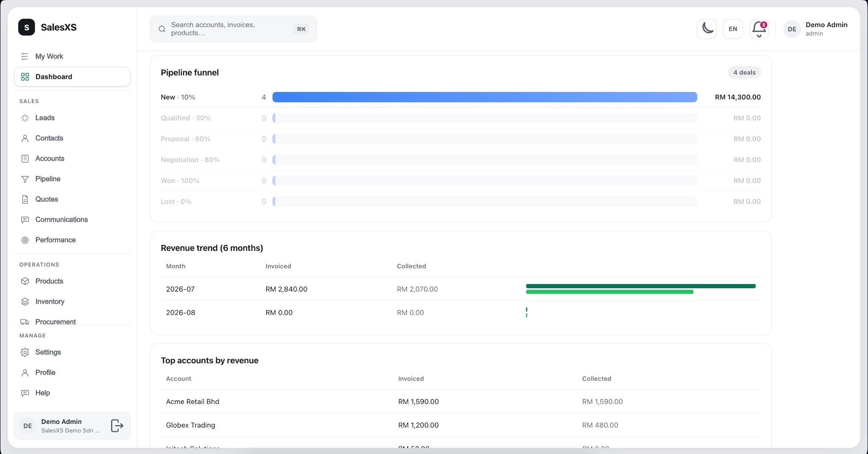The width and height of the screenshot is (868, 454).
Task: Click the Products box icon
Action: [x=25, y=281]
